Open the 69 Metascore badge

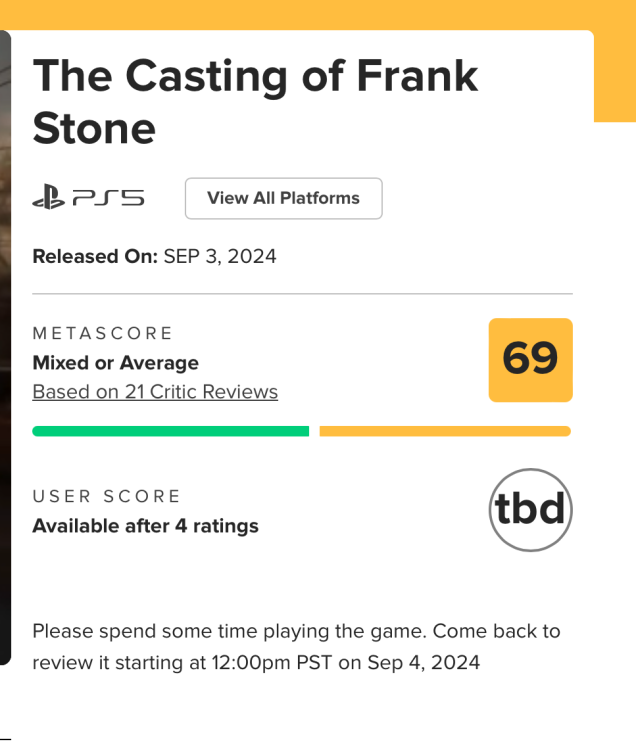[x=530, y=360]
